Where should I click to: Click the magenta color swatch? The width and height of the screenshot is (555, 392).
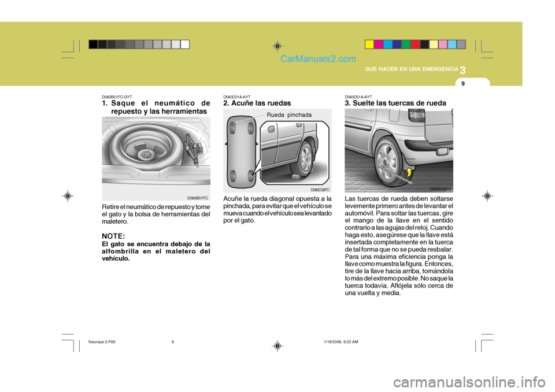point(379,45)
